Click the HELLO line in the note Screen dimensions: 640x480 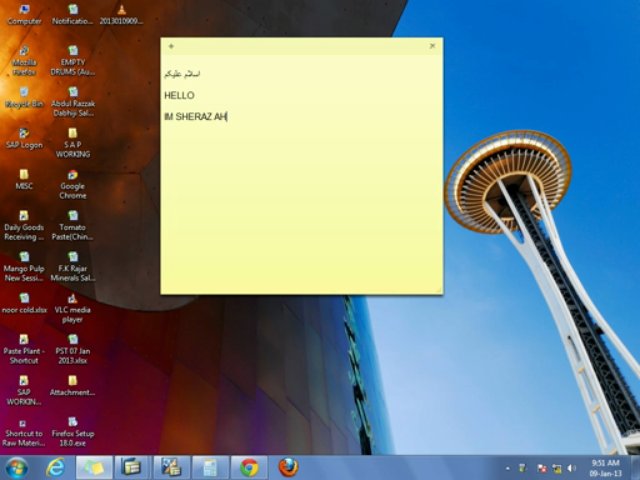(x=179, y=95)
